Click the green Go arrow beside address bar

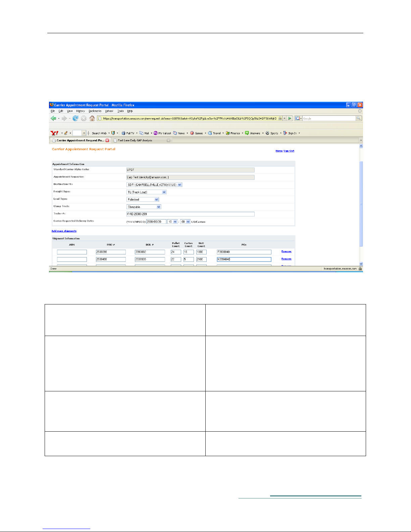point(290,118)
